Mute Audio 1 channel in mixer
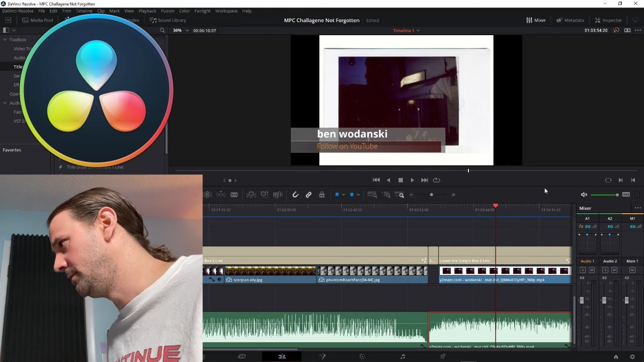644x362 pixels. pos(592,270)
